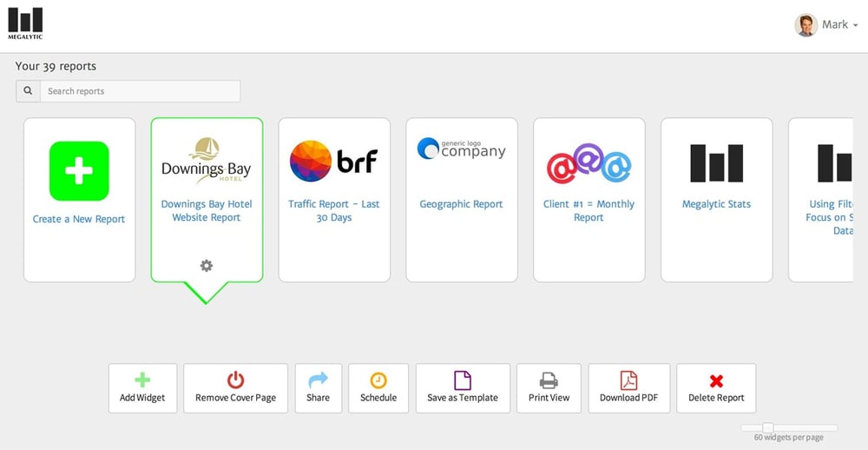The height and width of the screenshot is (450, 868).
Task: Open the Traffic Report – Last 30 Days link
Action: coord(334,210)
